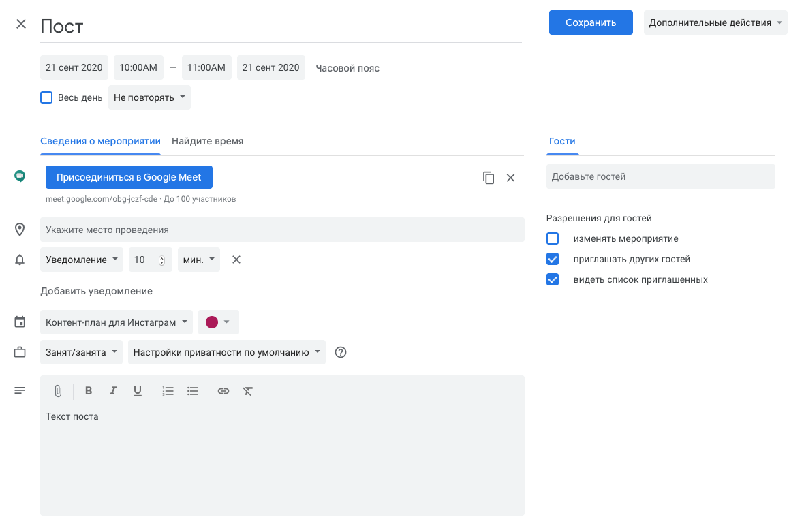
Task: Enable the "Весь день" checkbox
Action: (x=46, y=97)
